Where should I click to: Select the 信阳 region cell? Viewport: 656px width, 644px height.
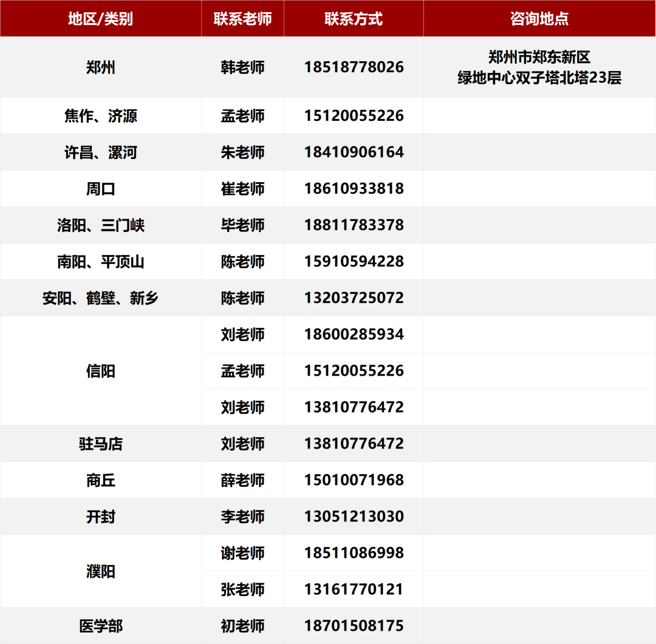coord(100,371)
